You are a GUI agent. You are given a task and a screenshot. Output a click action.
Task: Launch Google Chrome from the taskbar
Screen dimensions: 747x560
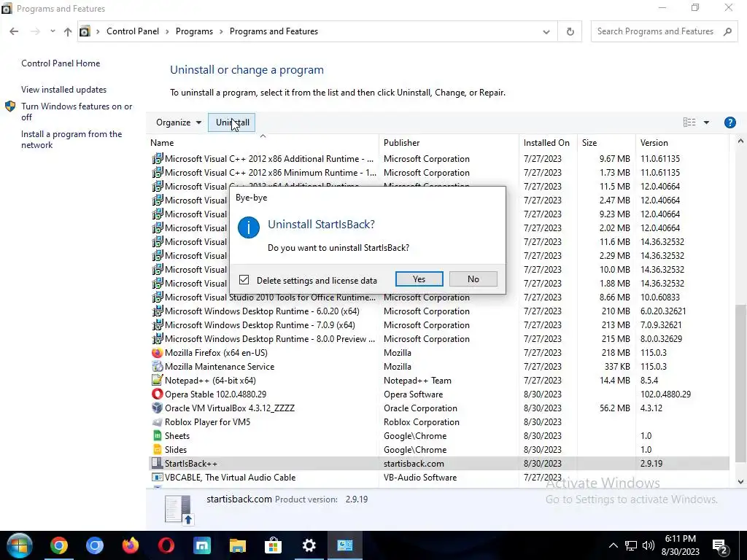pyautogui.click(x=59, y=545)
